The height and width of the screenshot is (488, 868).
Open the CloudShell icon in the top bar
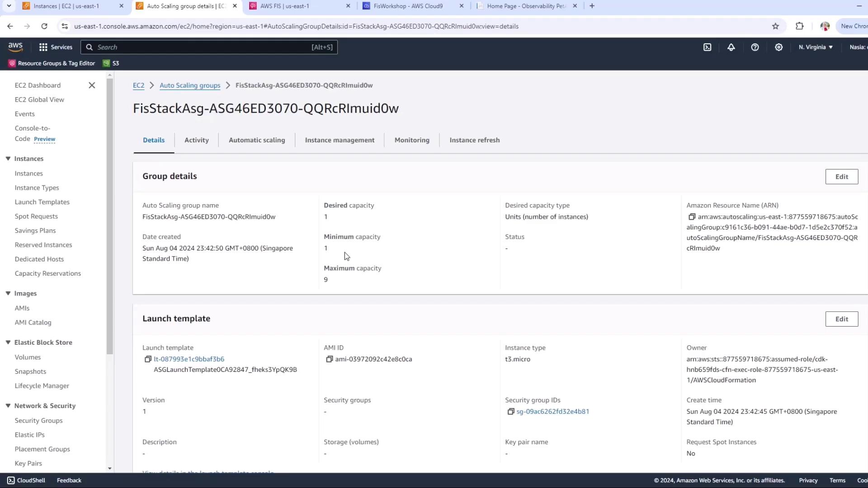pos(707,47)
